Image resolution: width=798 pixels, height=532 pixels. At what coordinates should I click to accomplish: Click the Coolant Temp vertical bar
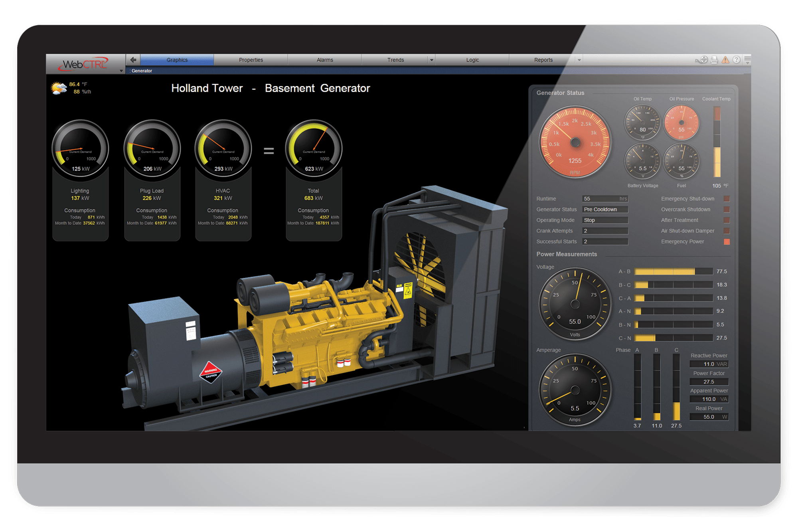coord(717,141)
